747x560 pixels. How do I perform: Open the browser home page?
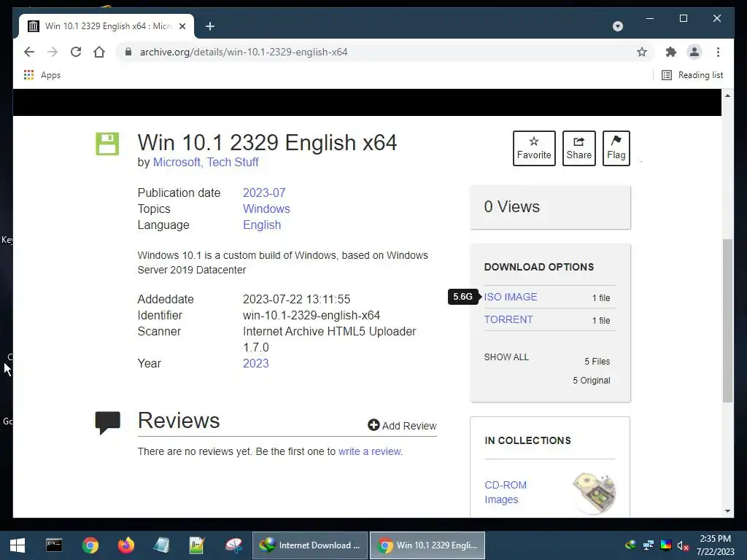pyautogui.click(x=99, y=52)
